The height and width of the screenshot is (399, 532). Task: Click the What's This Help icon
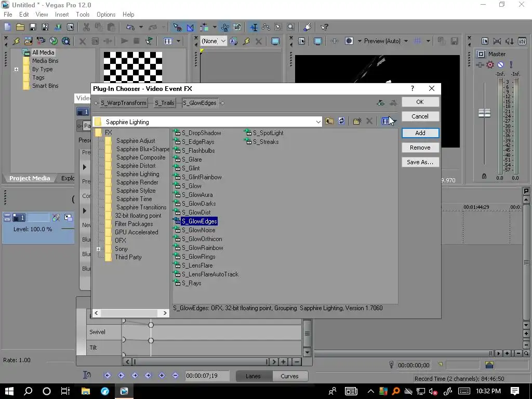click(324, 27)
